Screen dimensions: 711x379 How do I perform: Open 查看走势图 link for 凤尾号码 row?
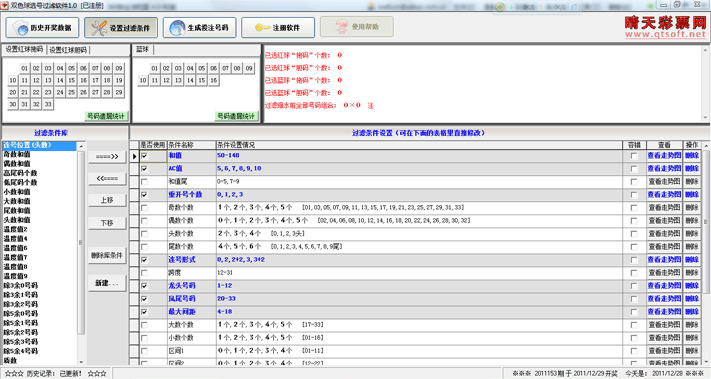[664, 299]
